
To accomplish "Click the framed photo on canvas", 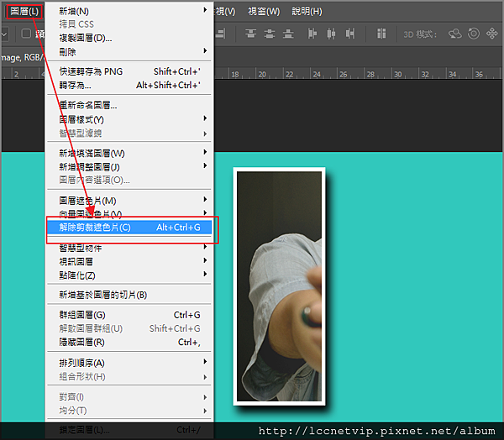I will (279, 286).
